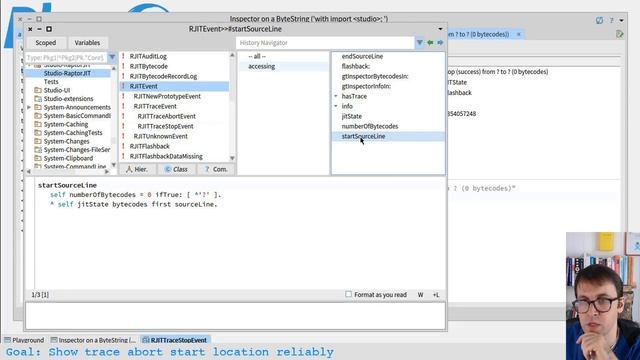This screenshot has width=640, height=360.
Task: Select the RJITTraceAbortEvent class
Action: pyautogui.click(x=167, y=116)
